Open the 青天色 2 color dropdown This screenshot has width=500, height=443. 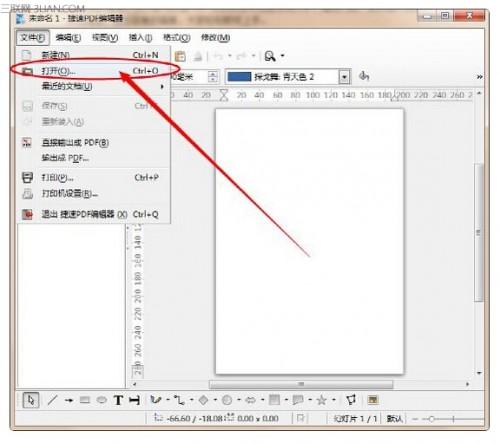point(344,77)
